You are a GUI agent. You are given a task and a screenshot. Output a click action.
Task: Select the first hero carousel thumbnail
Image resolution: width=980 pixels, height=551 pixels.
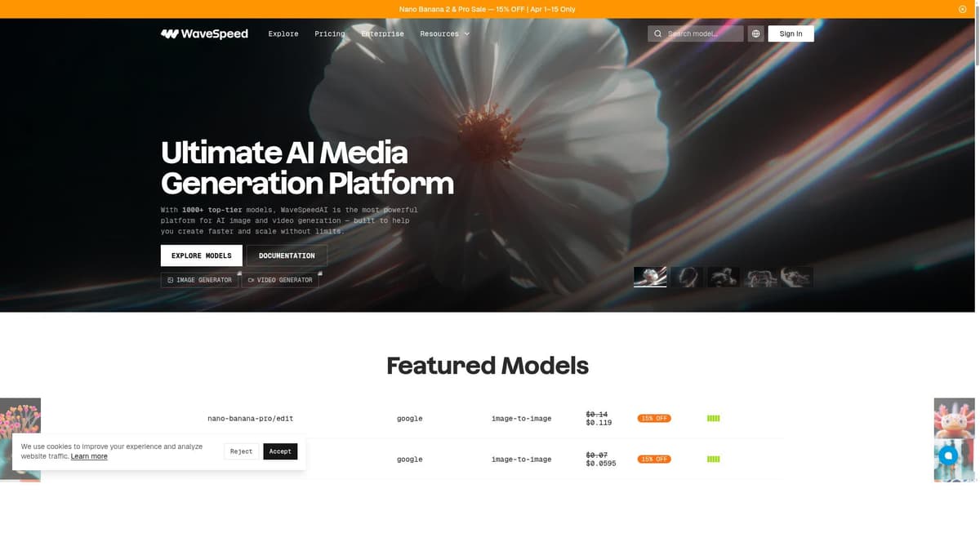[650, 277]
